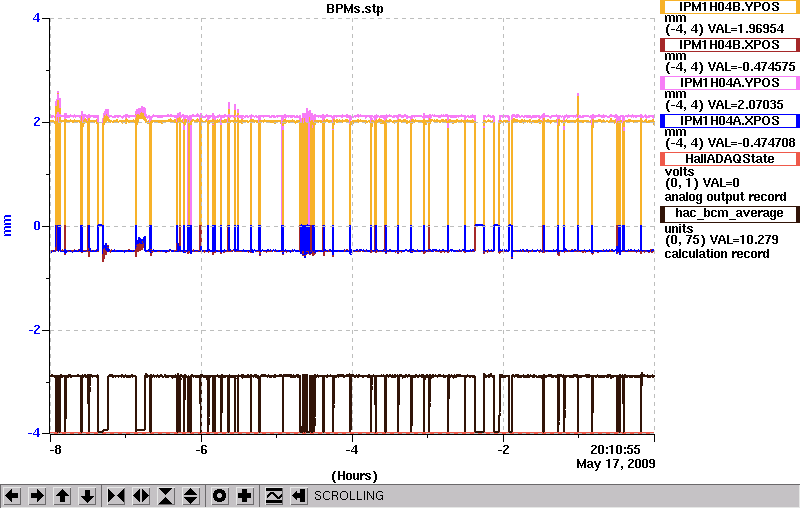Click the vertical mm y-axis label
The height and width of the screenshot is (508, 800).
click(7, 225)
